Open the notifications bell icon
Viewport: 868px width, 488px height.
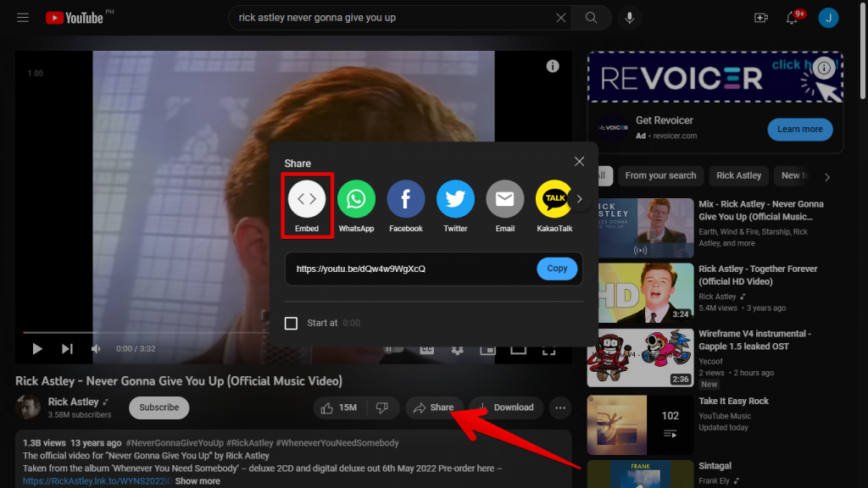[791, 17]
